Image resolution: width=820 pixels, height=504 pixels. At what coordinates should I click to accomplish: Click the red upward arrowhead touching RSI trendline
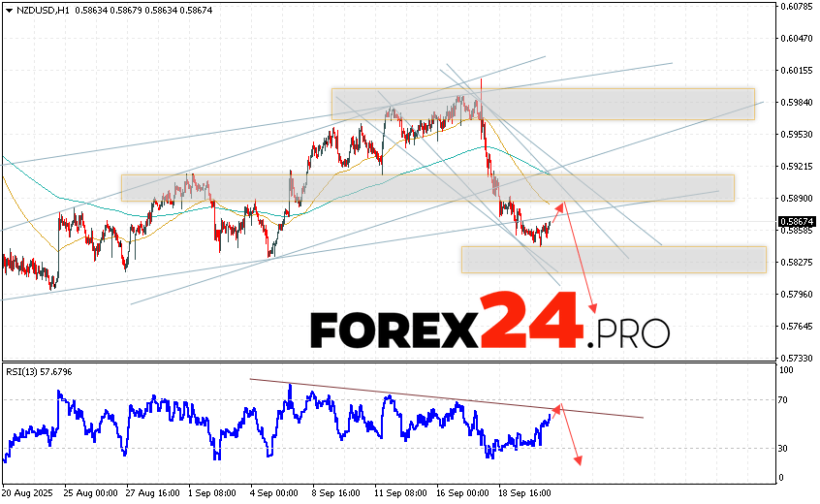(x=556, y=407)
